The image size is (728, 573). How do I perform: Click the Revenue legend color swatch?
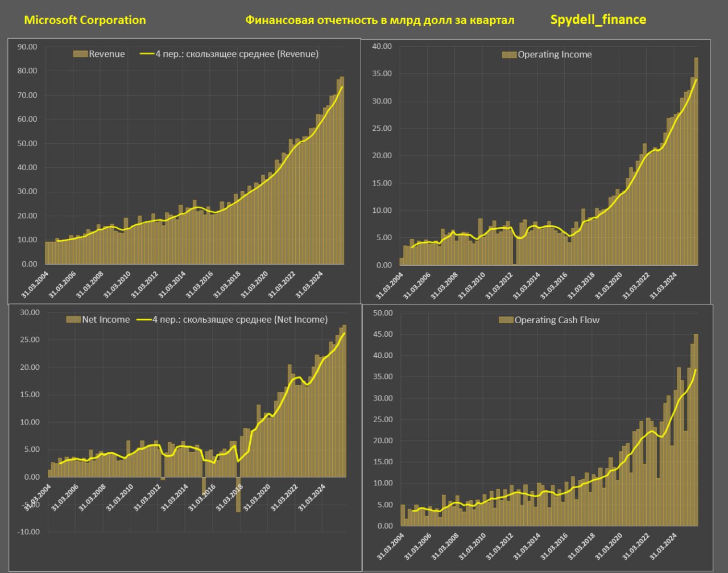click(80, 54)
